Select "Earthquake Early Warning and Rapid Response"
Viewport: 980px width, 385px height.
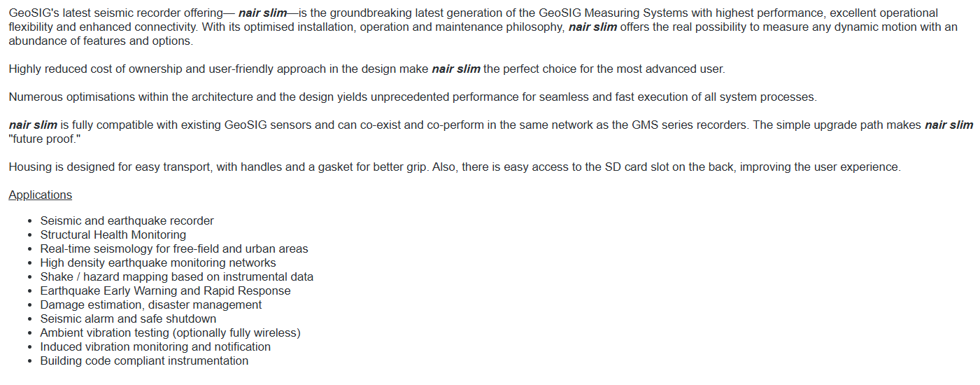tap(165, 290)
